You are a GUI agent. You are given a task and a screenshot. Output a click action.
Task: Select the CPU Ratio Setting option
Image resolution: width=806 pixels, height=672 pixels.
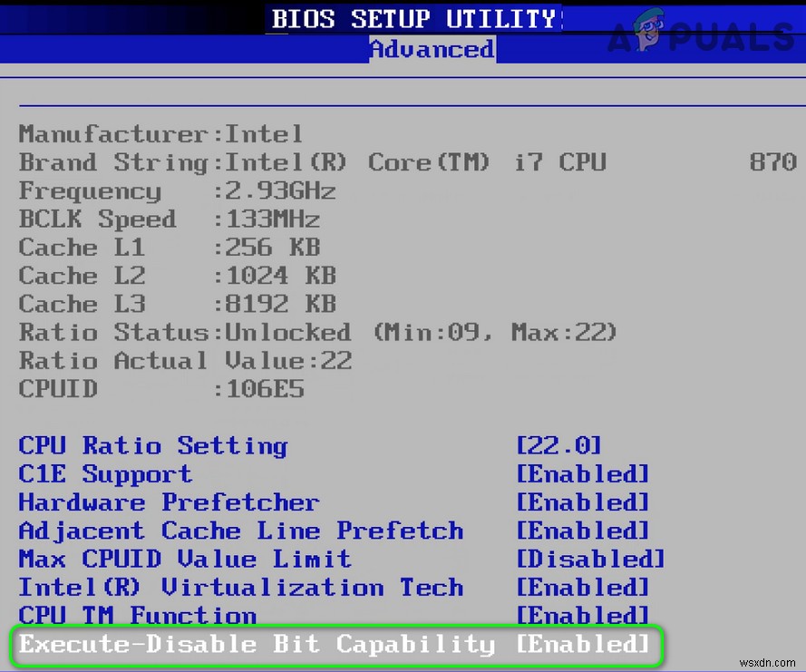[x=153, y=446]
